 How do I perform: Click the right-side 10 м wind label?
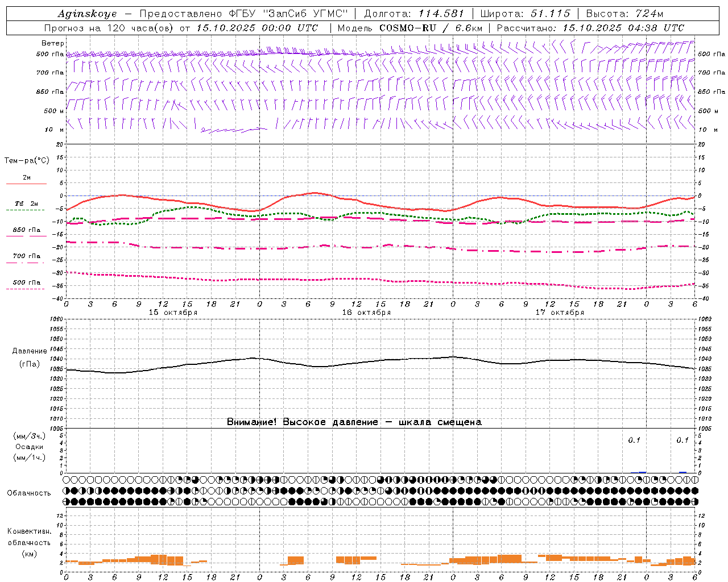tap(708, 130)
